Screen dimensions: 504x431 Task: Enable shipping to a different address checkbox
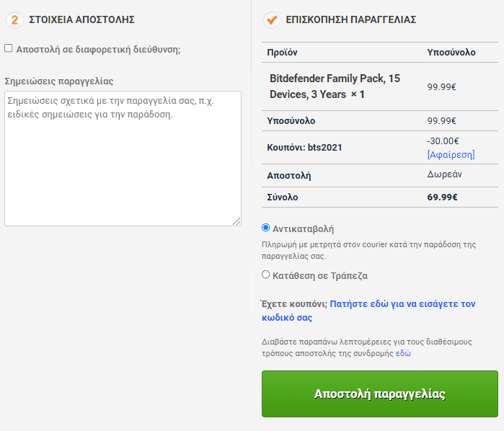tap(9, 48)
